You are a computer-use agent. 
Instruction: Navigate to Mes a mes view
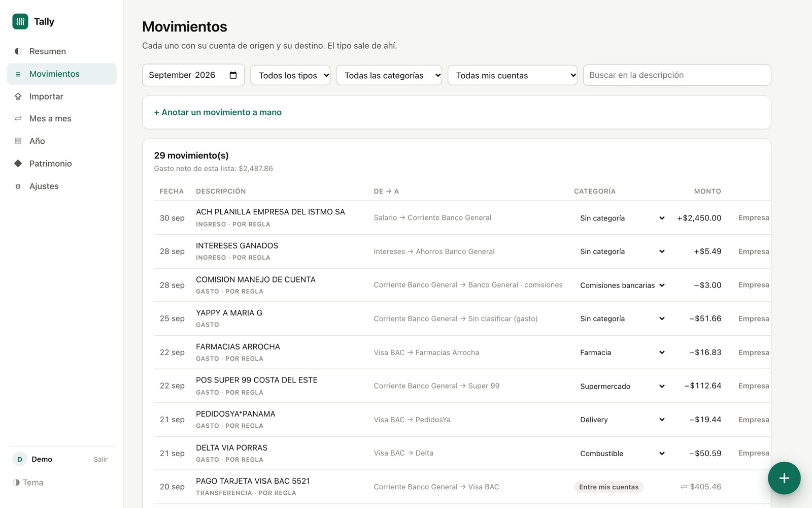pos(61,118)
